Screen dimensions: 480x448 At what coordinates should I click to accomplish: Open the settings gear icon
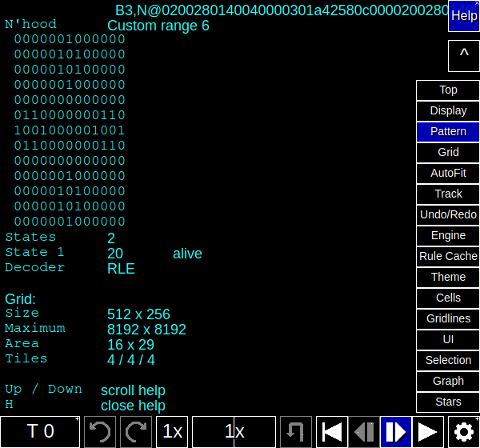click(x=464, y=432)
